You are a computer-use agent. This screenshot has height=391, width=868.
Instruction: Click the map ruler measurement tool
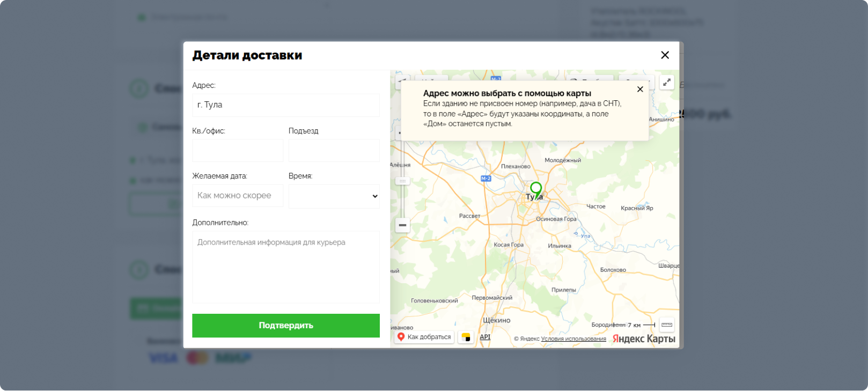tap(666, 324)
